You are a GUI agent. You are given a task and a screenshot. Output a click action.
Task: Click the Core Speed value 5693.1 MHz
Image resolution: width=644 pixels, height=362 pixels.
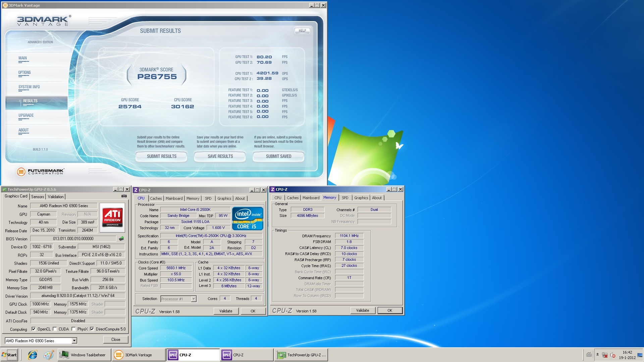(176, 268)
